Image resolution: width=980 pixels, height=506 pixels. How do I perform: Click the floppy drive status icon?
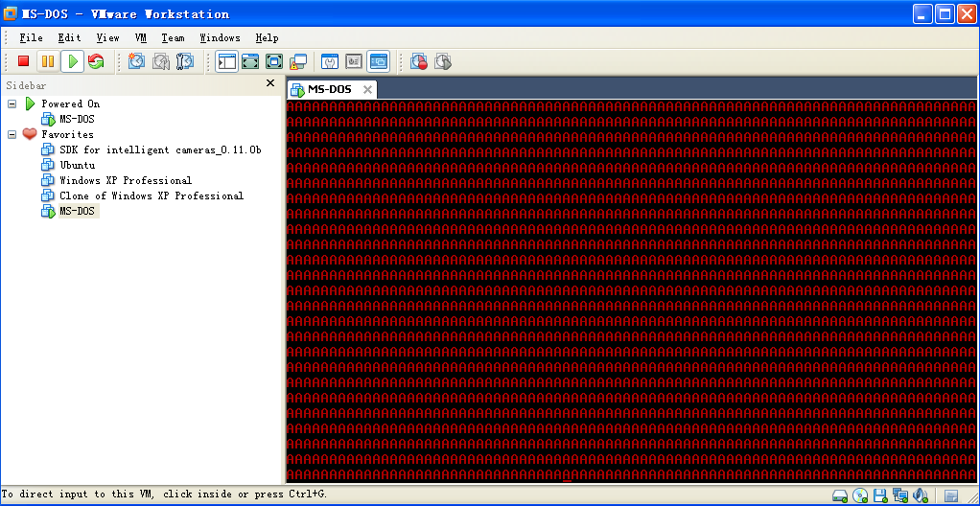coord(880,496)
